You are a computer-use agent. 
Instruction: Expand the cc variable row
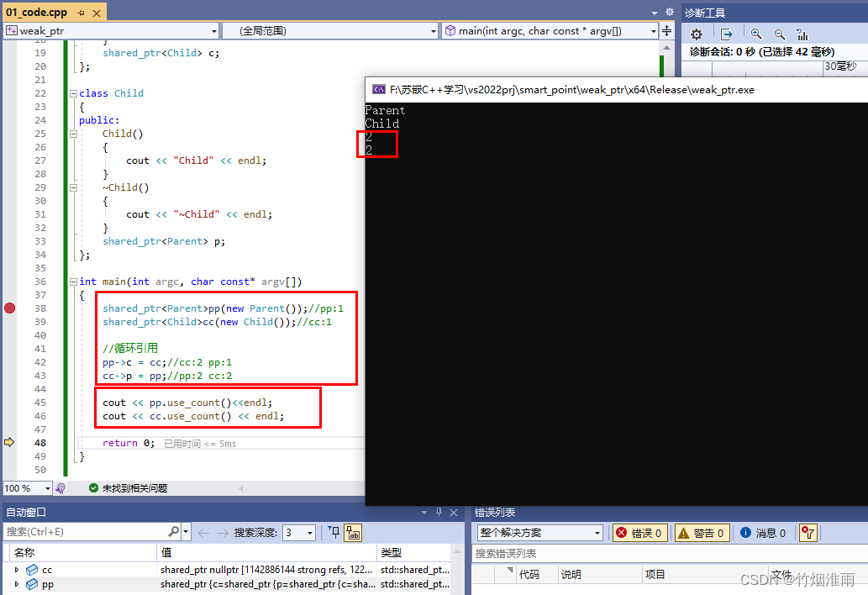tap(17, 570)
